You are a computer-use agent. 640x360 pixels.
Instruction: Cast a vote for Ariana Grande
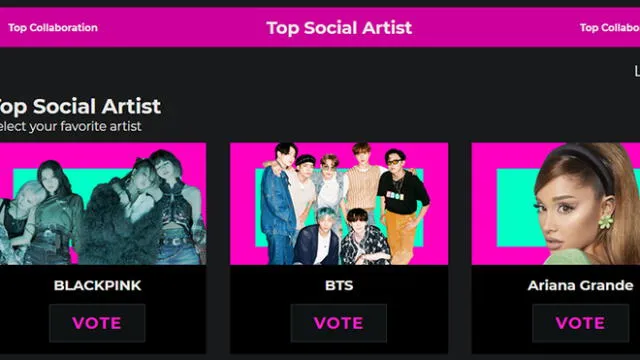(580, 323)
